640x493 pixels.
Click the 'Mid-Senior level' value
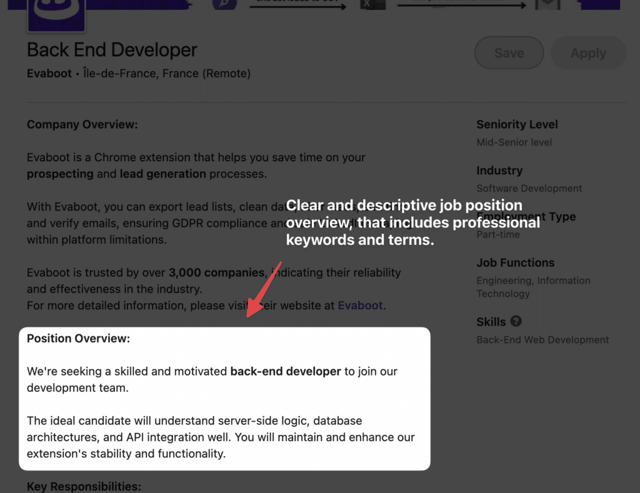coord(514,142)
